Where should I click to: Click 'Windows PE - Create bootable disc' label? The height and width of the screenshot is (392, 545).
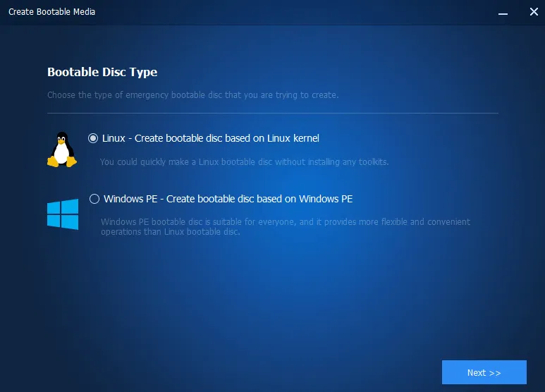coord(228,199)
